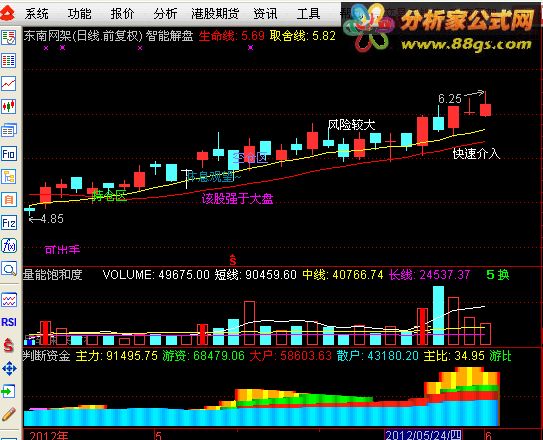The image size is (543, 440).
Task: Open the line trend chart icon
Action: click(9, 83)
